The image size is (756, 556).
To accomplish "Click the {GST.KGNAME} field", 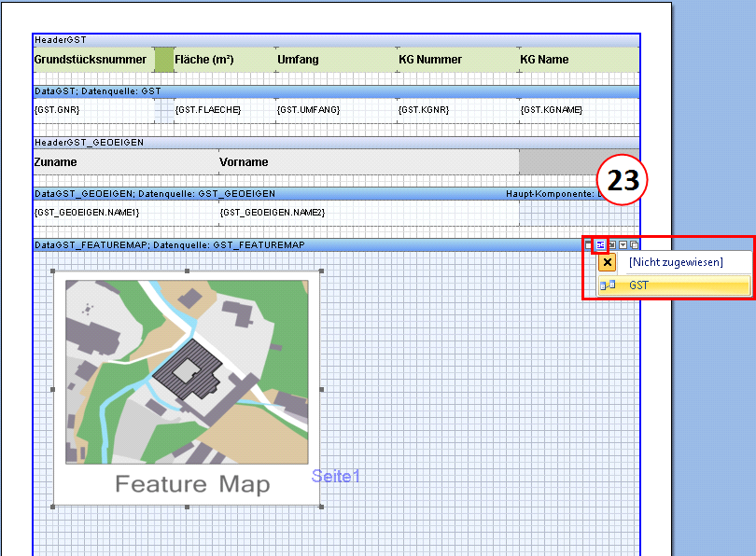I will coord(551,110).
